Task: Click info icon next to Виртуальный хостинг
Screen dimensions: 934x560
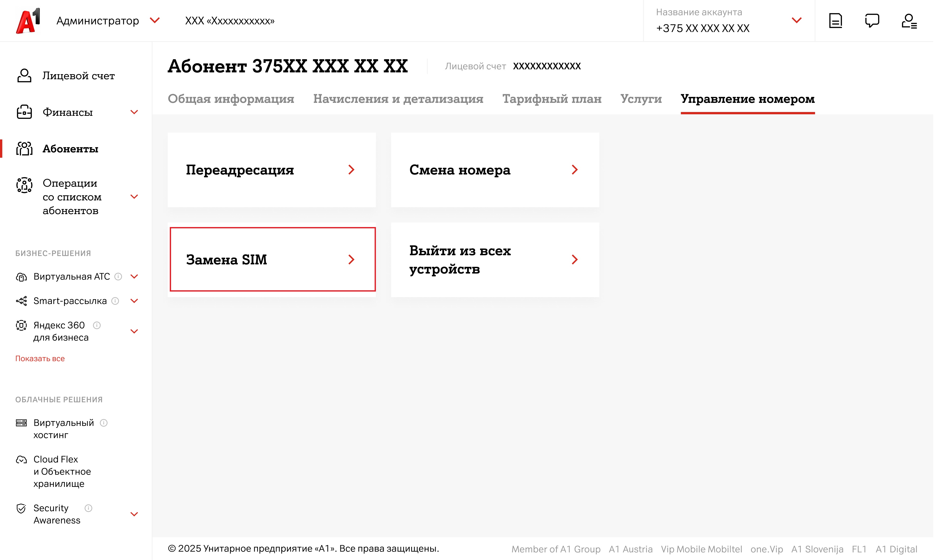Action: 104,423
